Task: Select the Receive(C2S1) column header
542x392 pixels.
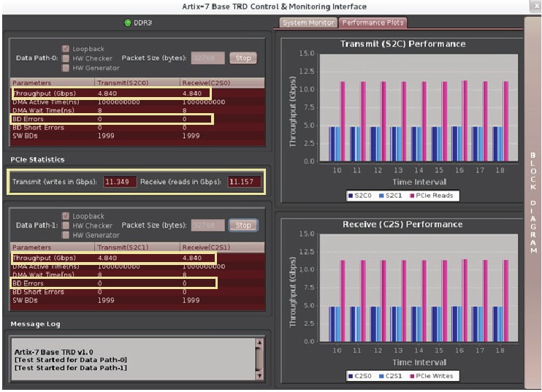Action: [222, 247]
